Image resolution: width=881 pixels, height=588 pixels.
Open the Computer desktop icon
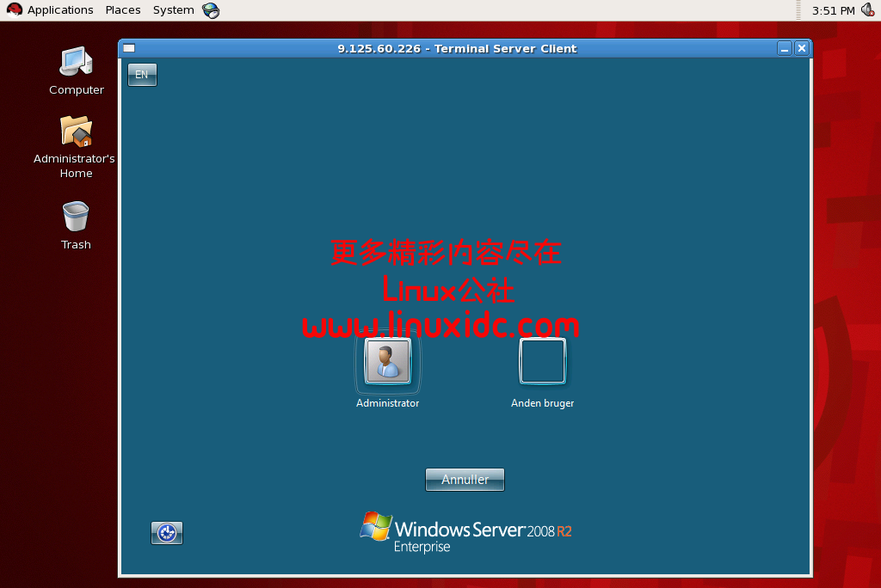click(76, 61)
